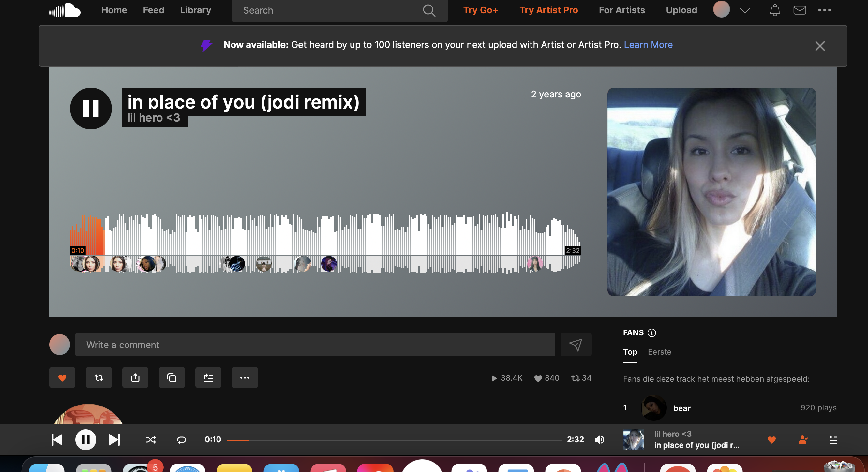Open the profile avatar in header
The width and height of the screenshot is (868, 472).
click(721, 9)
